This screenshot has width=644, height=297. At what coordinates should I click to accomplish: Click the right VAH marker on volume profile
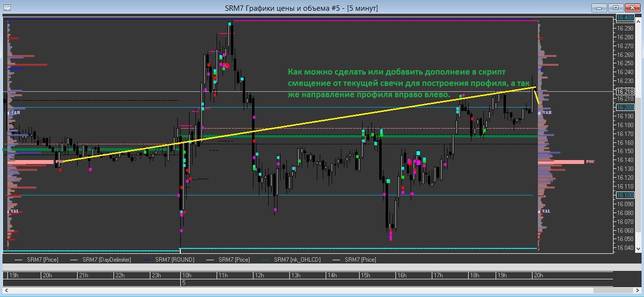click(547, 112)
